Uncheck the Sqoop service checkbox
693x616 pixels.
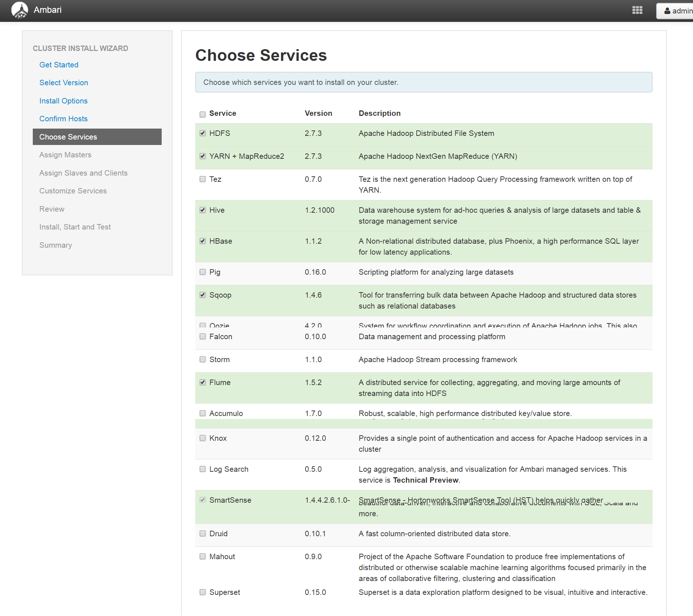pos(202,295)
